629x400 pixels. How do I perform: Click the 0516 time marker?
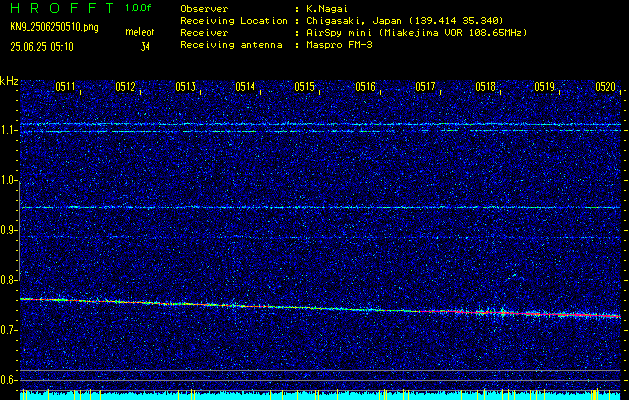point(365,87)
